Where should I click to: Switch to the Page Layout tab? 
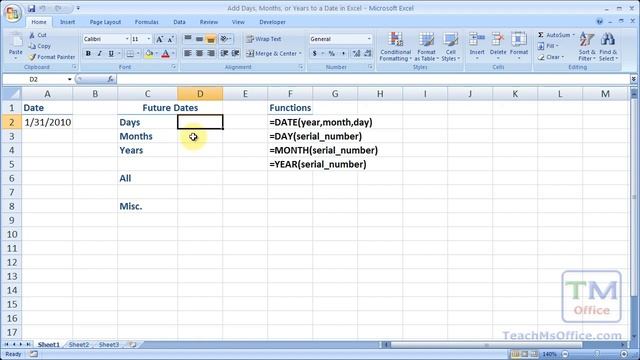click(105, 22)
